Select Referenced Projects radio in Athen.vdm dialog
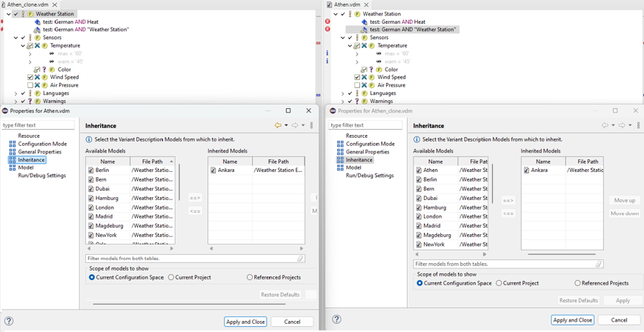 click(x=250, y=277)
